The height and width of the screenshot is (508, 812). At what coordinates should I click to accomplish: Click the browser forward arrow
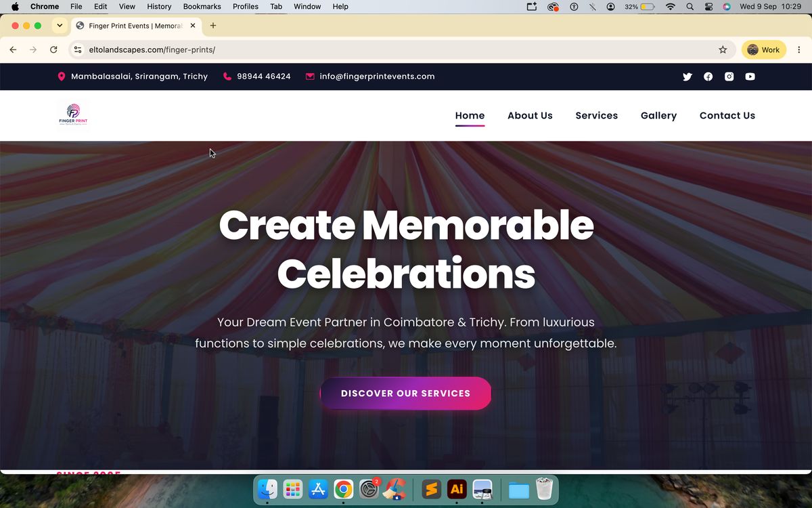(x=32, y=49)
